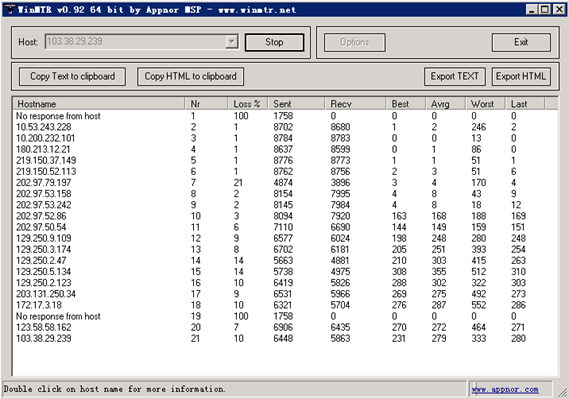Image resolution: width=569 pixels, height=399 pixels.
Task: Maximize the WinMTR window
Action: (x=545, y=9)
